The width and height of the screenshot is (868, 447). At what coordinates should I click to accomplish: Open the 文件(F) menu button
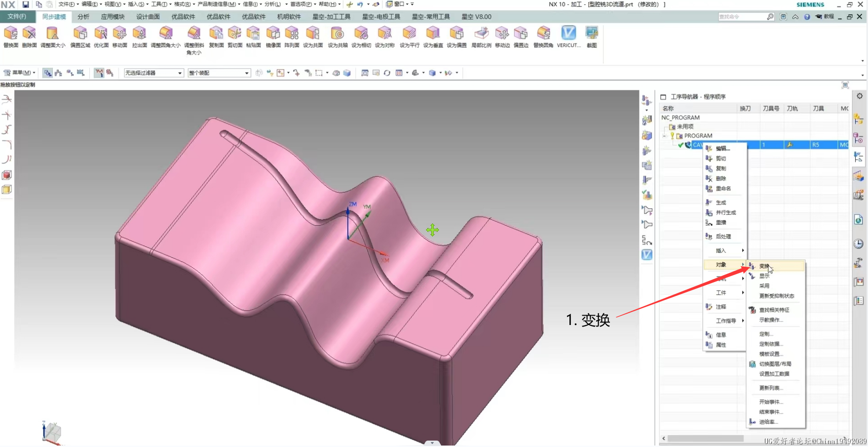pos(17,17)
